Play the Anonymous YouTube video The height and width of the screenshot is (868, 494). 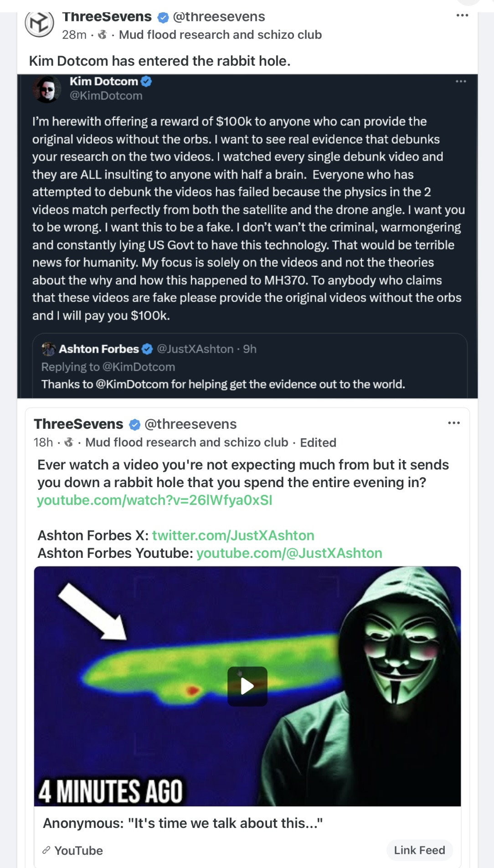click(247, 686)
